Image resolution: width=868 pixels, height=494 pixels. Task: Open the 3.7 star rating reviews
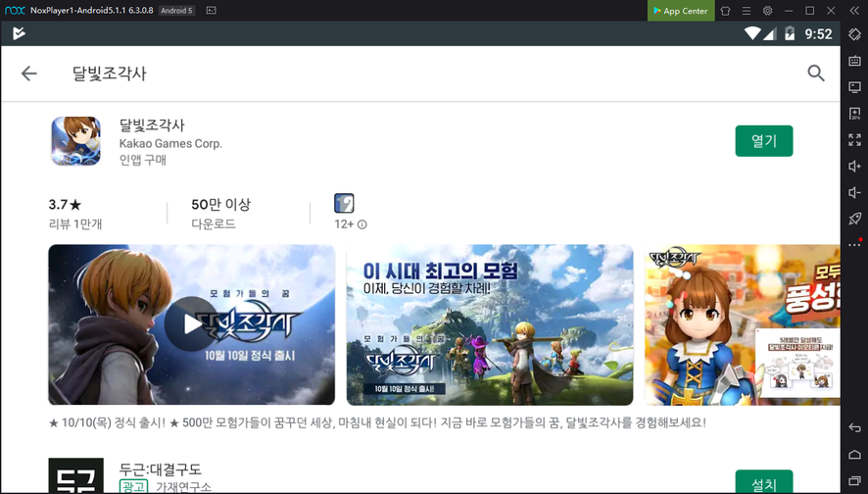(65, 204)
